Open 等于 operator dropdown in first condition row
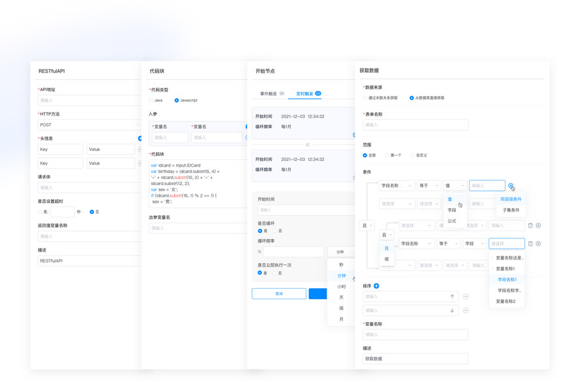The width and height of the screenshot is (580, 392). [428, 186]
